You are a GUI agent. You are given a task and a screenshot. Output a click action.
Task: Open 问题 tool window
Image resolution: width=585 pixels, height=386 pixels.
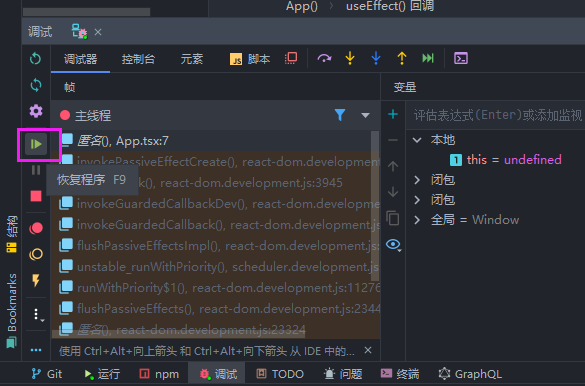[343, 374]
